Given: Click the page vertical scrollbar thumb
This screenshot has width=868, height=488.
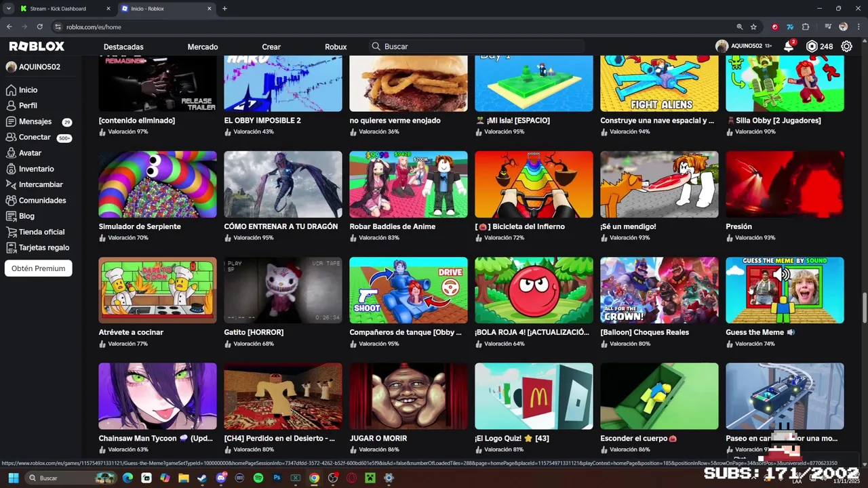Looking at the screenshot, I should coord(864,309).
